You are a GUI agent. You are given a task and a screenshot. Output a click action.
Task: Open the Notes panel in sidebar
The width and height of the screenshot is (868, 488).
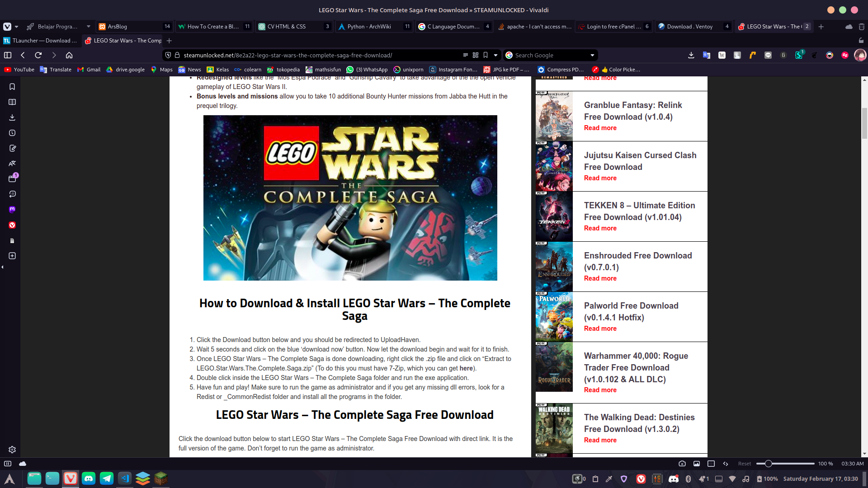[12, 148]
